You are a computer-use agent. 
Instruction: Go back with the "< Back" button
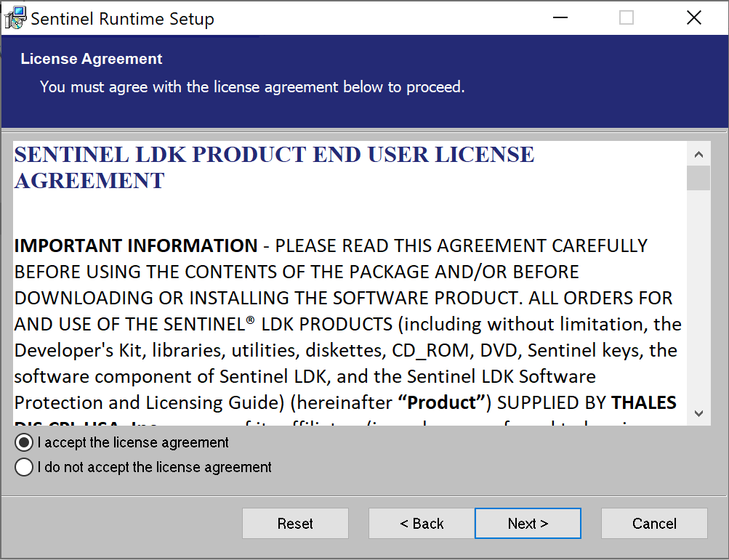pos(422,524)
